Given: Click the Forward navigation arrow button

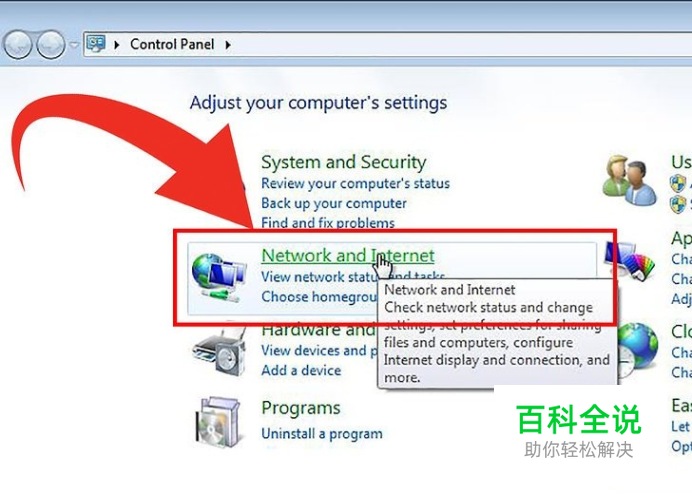Looking at the screenshot, I should pos(51,45).
